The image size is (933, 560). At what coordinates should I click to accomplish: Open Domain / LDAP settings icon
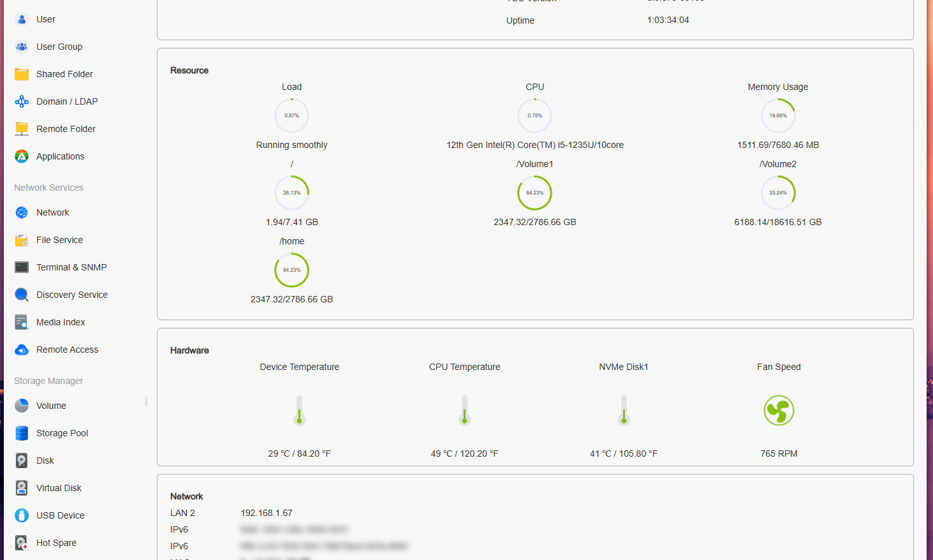coord(22,101)
